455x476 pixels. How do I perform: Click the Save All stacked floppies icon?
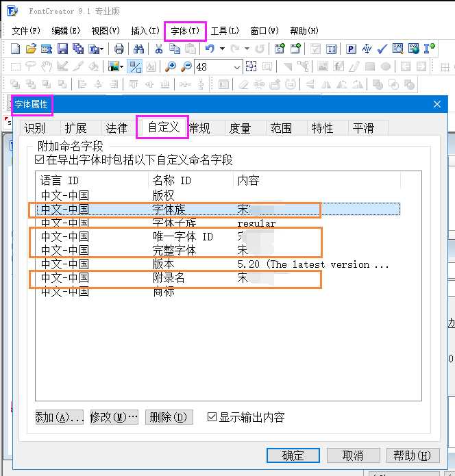click(x=78, y=49)
